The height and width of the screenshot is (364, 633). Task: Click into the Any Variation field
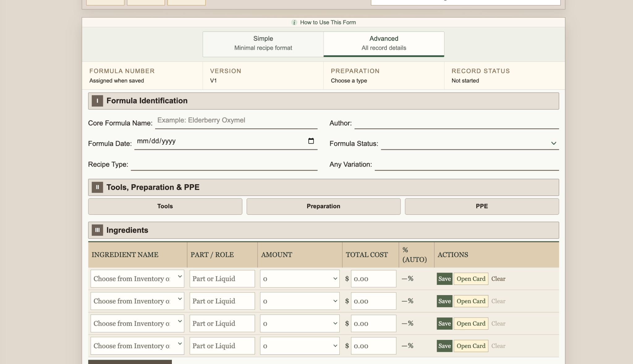click(467, 164)
